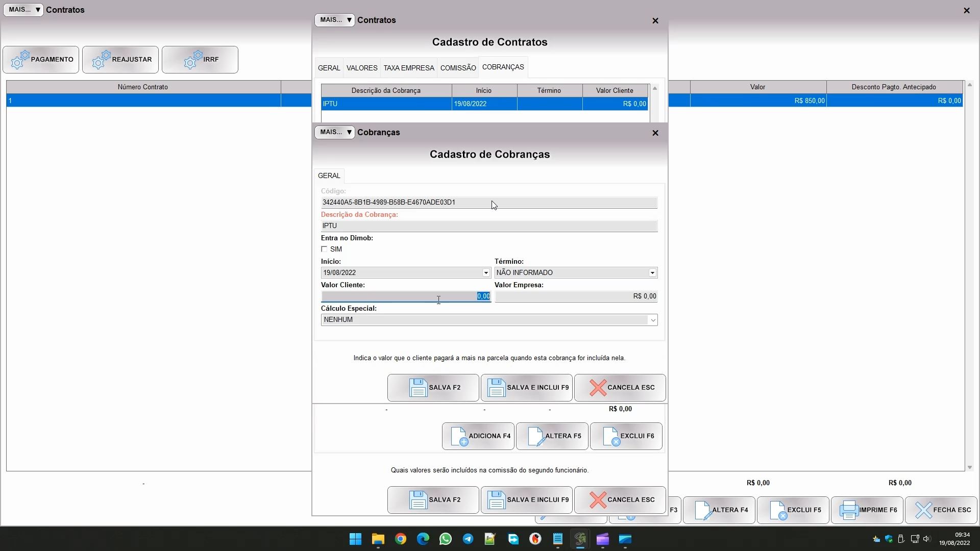Open the TAXA EMPRESA tab
Viewport: 980px width, 551px height.
click(409, 68)
